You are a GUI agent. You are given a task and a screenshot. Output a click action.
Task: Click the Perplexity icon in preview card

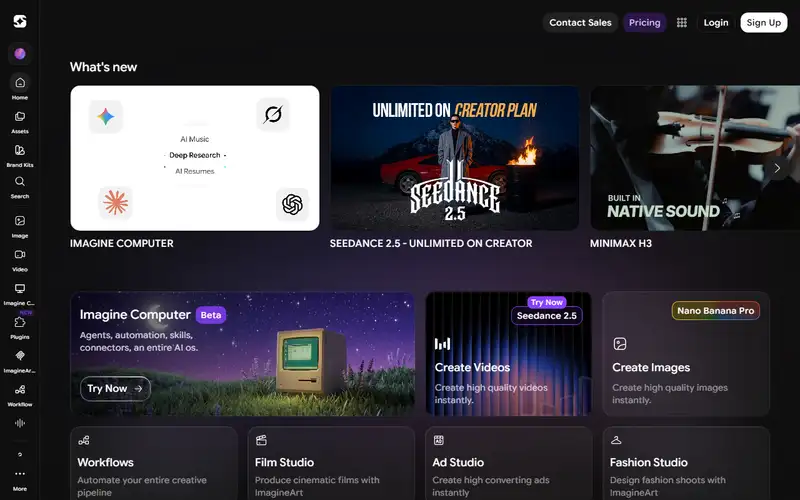coord(273,114)
